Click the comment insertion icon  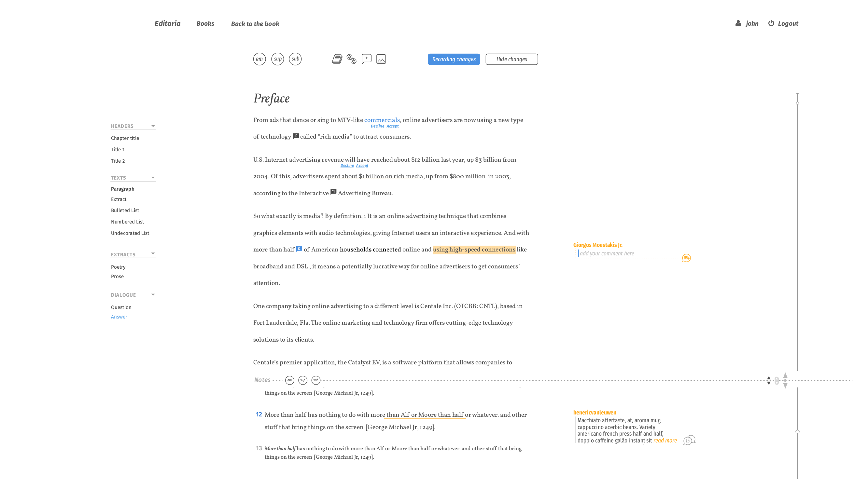point(366,59)
